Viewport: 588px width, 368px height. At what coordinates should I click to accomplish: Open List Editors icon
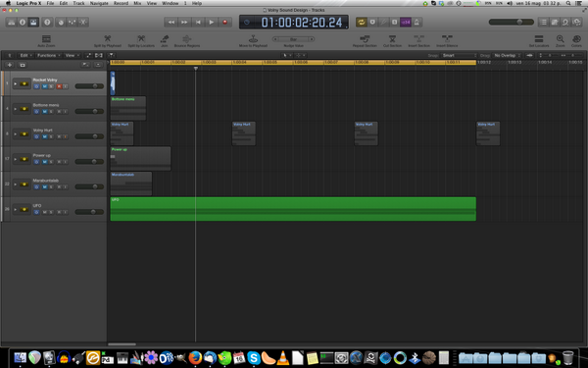point(543,23)
